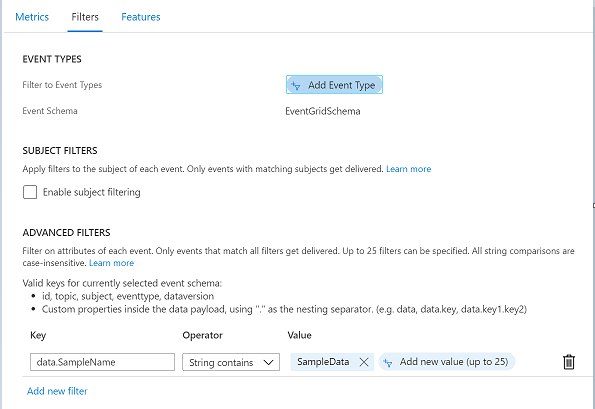Click the SUBJECT FILTERS heading

click(x=60, y=151)
